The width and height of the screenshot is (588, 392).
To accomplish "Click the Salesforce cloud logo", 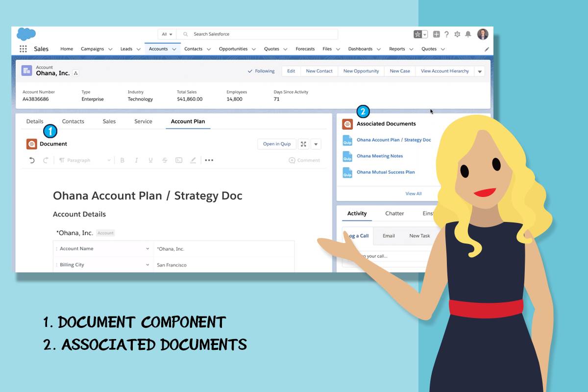I will (26, 34).
